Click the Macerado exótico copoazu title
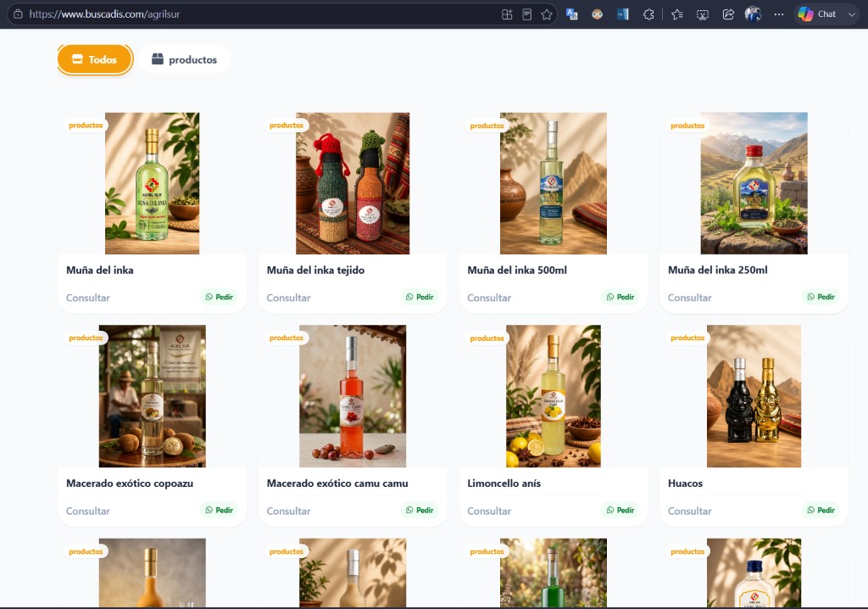 pos(130,483)
